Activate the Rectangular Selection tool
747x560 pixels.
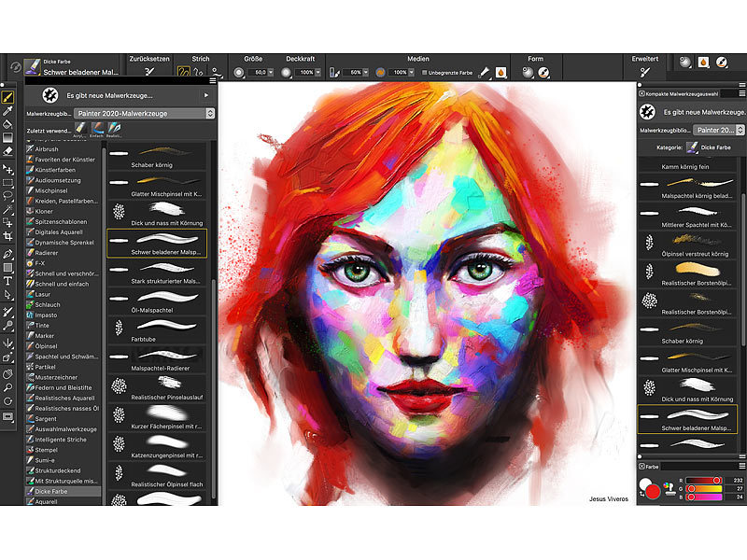coord(7,182)
